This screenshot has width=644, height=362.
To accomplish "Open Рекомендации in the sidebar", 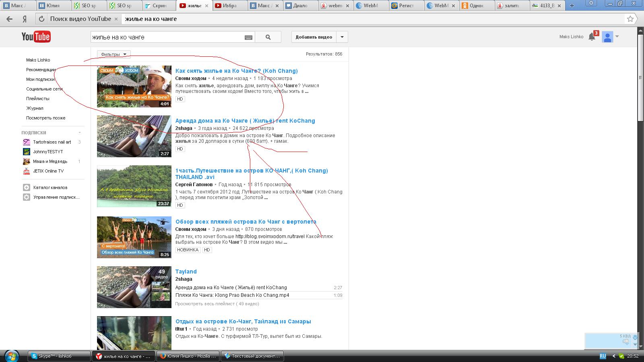I will 41,70.
